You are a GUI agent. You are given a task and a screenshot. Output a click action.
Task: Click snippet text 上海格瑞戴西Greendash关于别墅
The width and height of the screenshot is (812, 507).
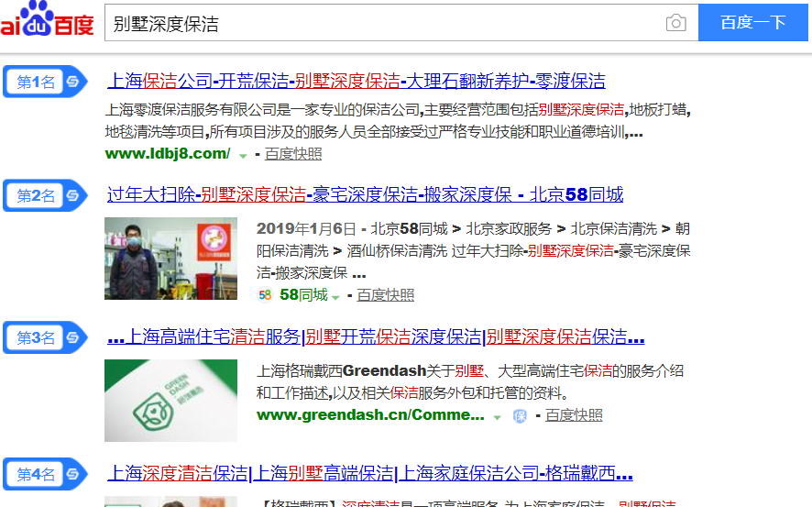[x=369, y=370]
